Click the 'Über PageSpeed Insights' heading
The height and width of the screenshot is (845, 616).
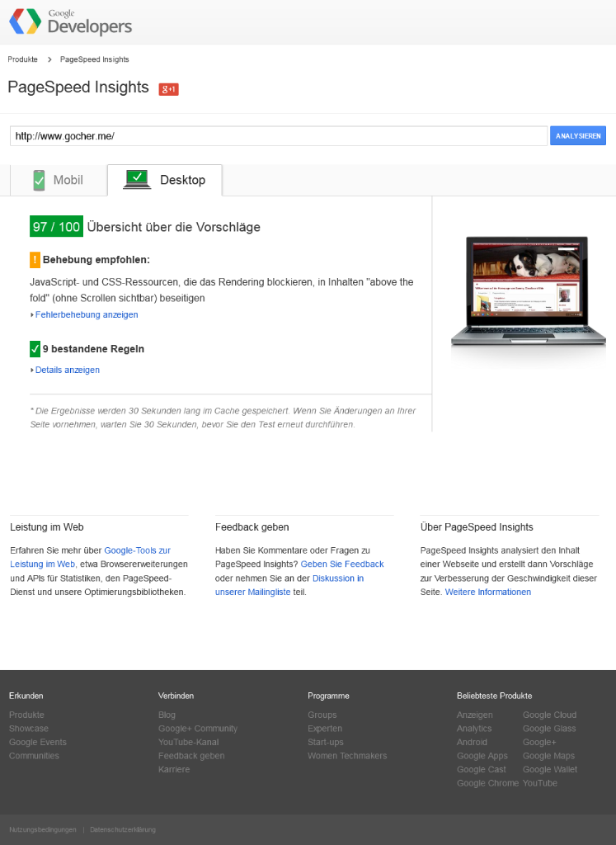point(477,527)
